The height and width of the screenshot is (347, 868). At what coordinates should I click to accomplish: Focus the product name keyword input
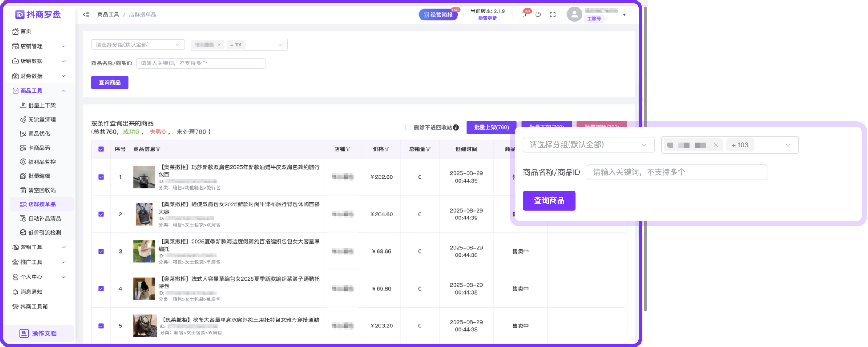(201, 63)
